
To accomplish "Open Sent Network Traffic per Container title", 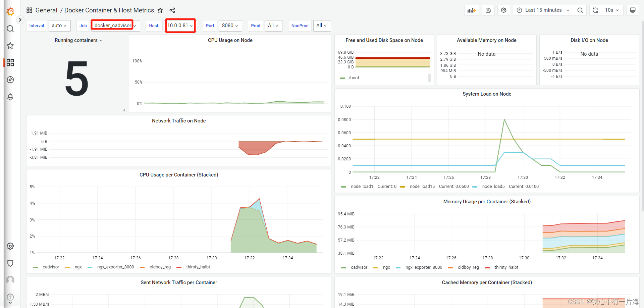I will tap(179, 283).
